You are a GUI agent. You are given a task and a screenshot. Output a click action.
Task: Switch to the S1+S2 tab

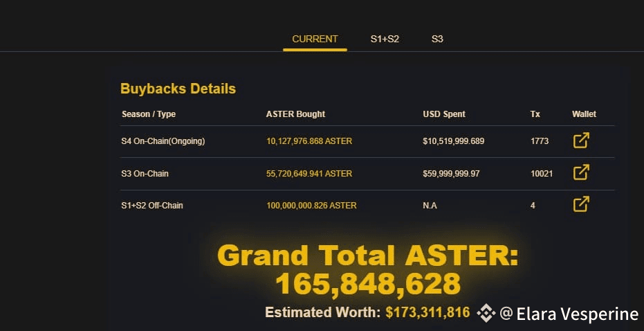coord(385,39)
